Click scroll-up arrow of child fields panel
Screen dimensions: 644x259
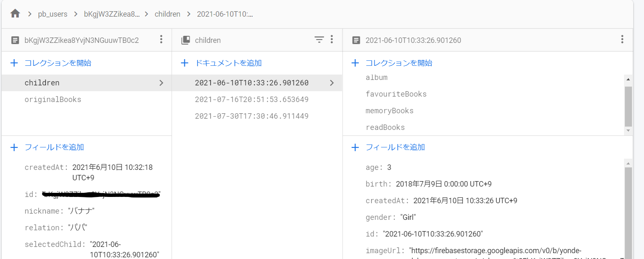(x=628, y=163)
